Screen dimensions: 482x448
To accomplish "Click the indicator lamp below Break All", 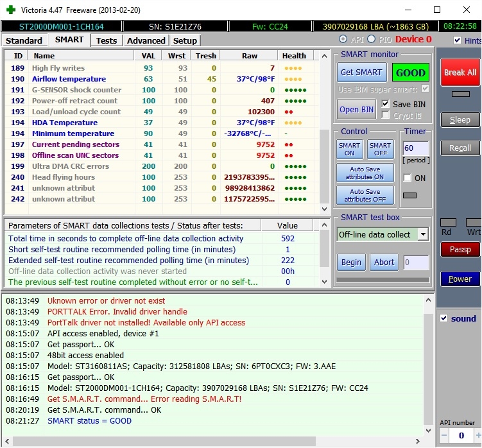I will [x=460, y=94].
